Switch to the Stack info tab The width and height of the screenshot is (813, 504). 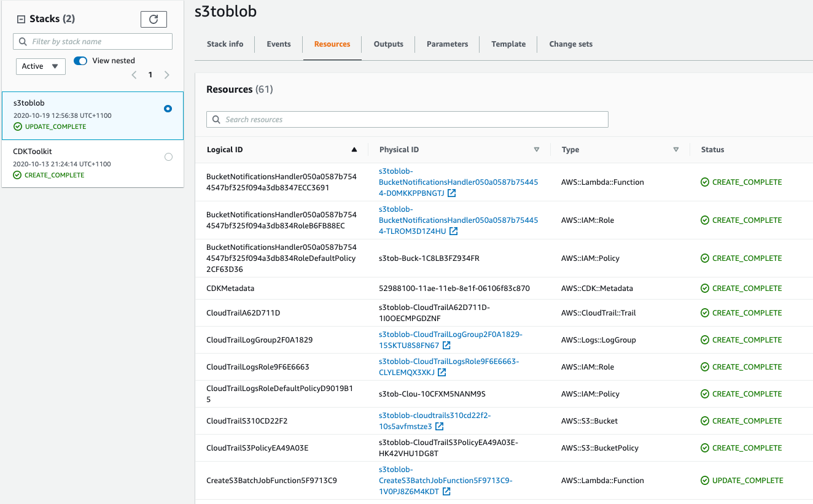pyautogui.click(x=225, y=44)
